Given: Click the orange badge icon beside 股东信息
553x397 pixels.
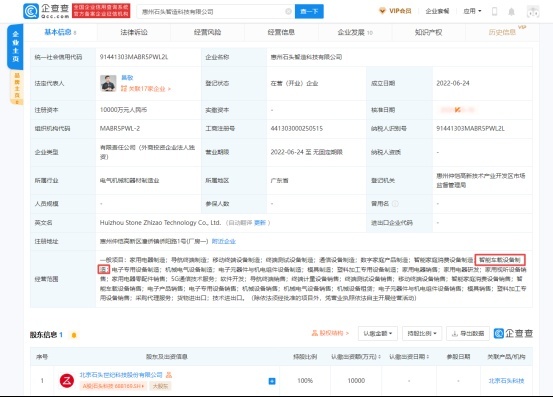Looking at the screenshot, I should pyautogui.click(x=74, y=335).
